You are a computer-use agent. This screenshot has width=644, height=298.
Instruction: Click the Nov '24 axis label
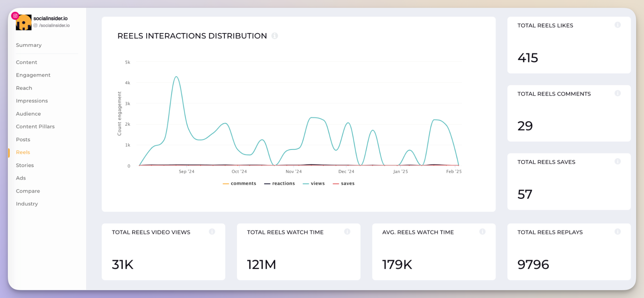click(294, 172)
